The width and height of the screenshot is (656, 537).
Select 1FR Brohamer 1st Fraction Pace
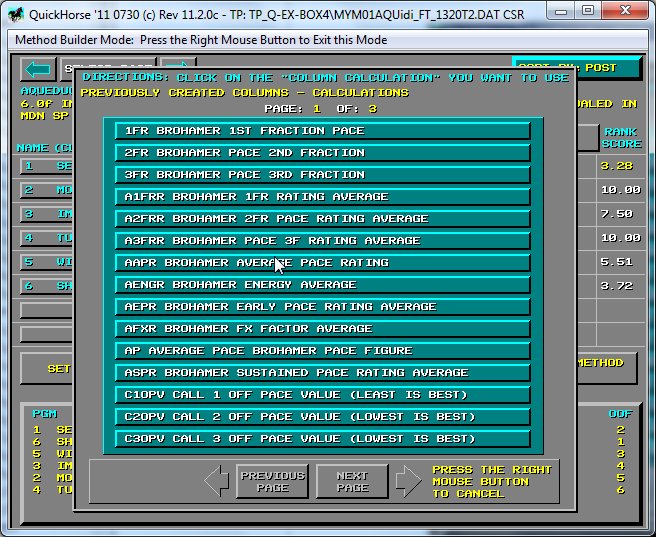click(x=322, y=131)
